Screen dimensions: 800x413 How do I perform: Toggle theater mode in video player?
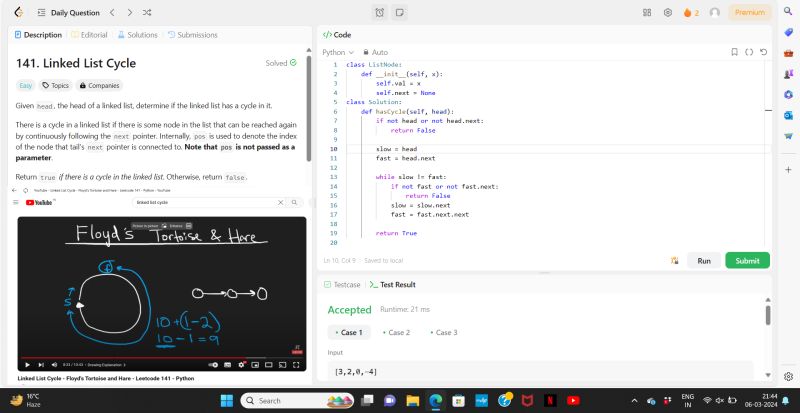268,365
